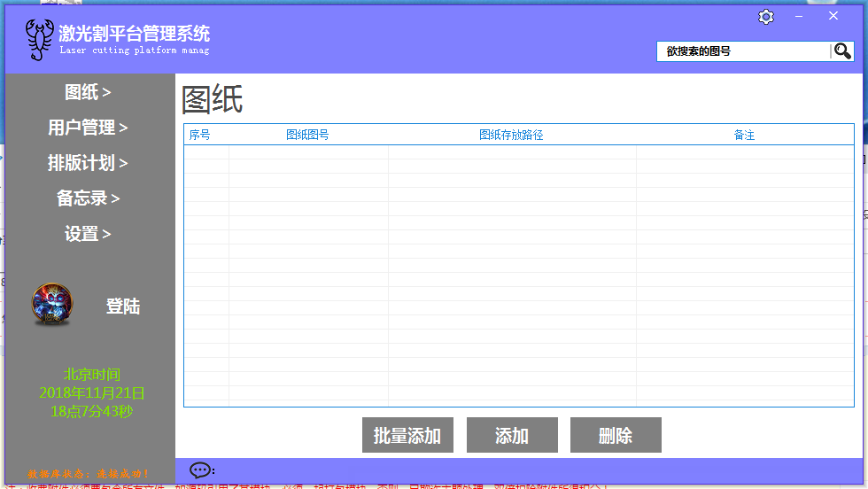Click the user avatar picture in sidebar

tap(52, 305)
